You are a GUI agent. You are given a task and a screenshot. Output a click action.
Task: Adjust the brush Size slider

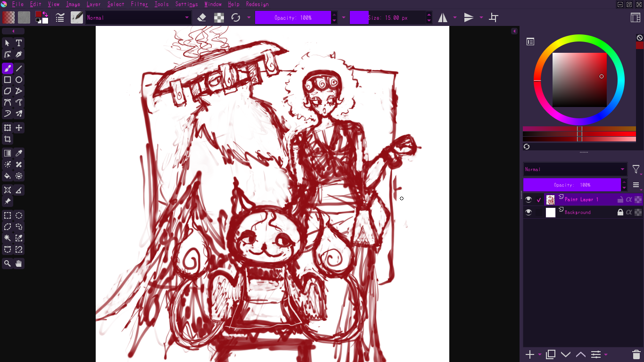388,17
